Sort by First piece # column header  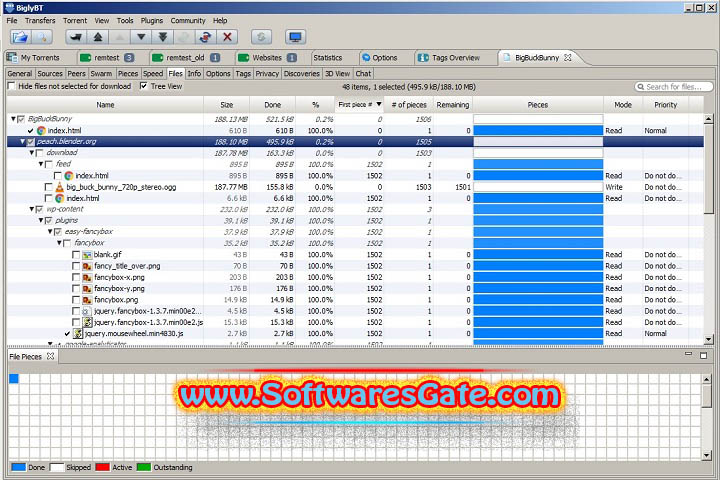coord(360,105)
